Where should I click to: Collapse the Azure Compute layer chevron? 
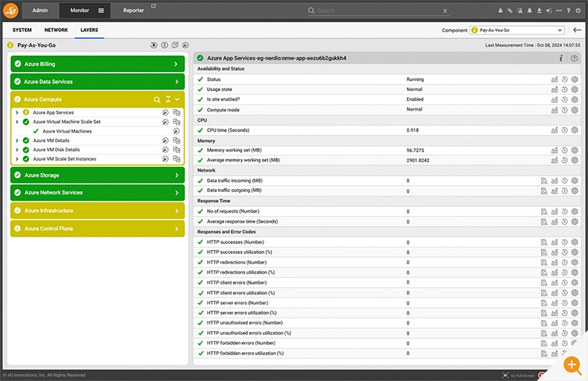pos(177,100)
